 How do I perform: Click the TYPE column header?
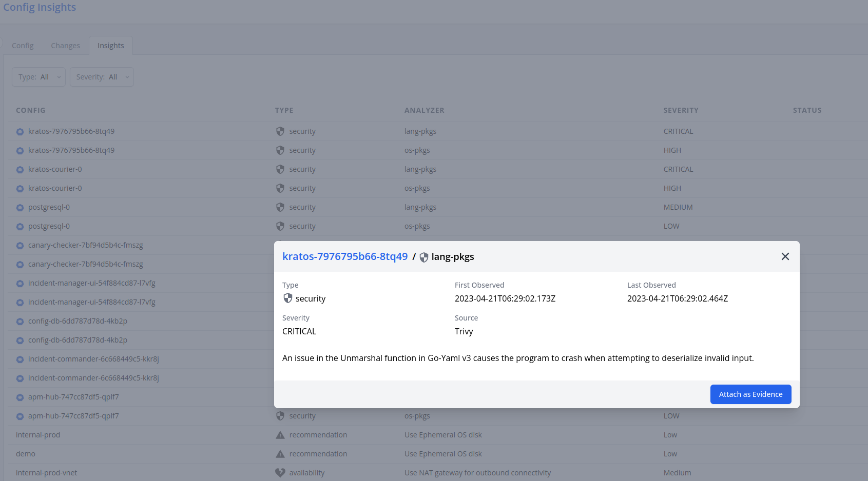coord(284,110)
